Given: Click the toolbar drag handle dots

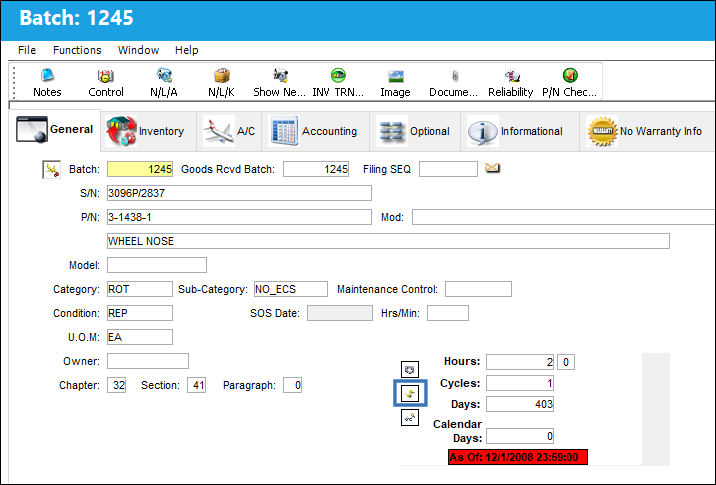Looking at the screenshot, I should [x=14, y=83].
